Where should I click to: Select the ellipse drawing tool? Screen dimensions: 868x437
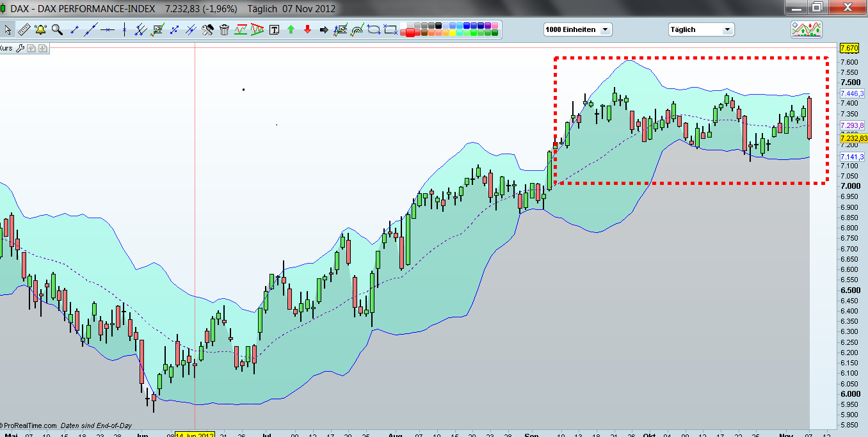(x=373, y=29)
